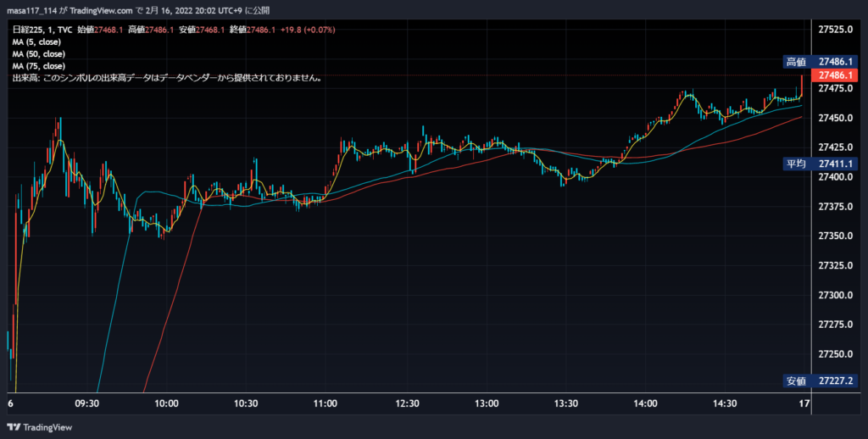Click the 高値 27486.1 price label
The height and width of the screenshot is (439, 868).
pyautogui.click(x=821, y=62)
